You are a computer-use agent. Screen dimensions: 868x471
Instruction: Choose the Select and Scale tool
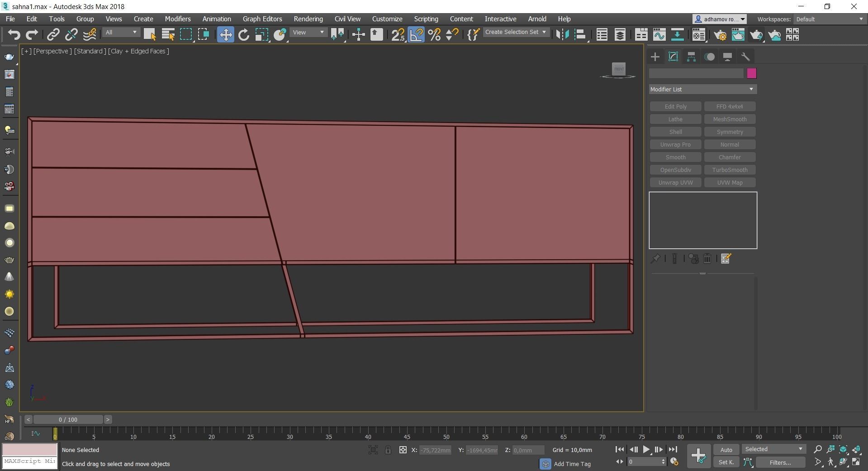(x=261, y=35)
